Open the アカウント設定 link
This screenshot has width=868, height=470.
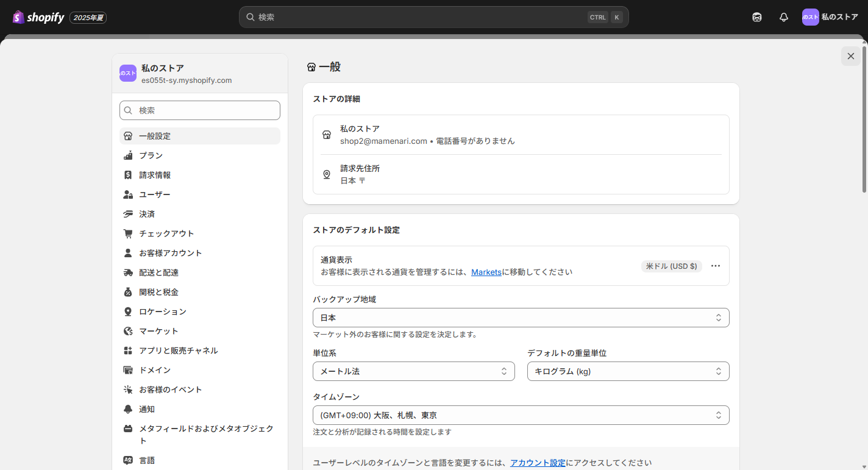pos(538,463)
